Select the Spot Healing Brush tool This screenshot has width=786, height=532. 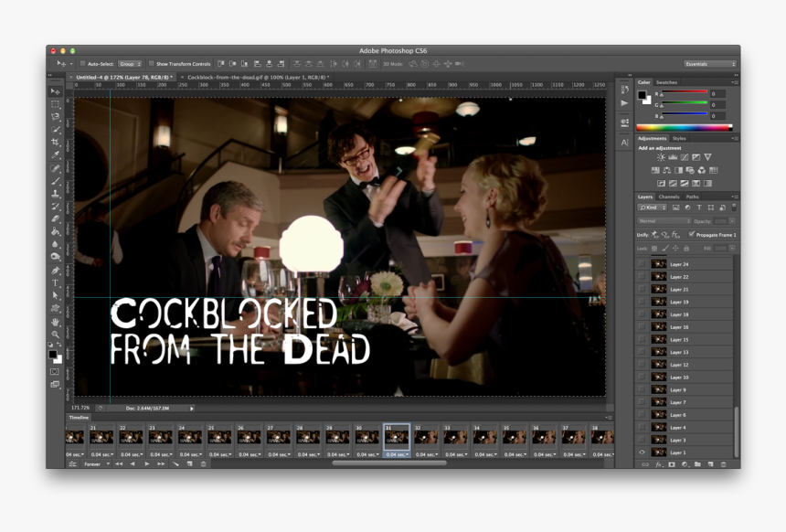tap(55, 168)
